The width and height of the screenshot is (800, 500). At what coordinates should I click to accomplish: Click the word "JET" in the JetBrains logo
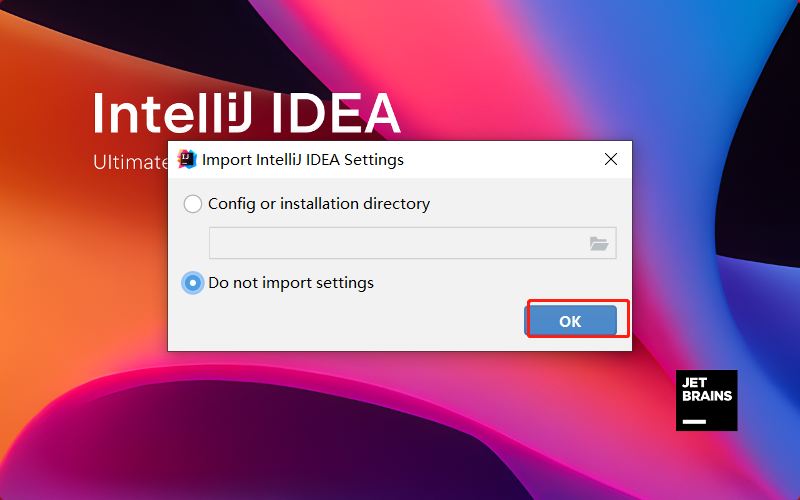(694, 383)
